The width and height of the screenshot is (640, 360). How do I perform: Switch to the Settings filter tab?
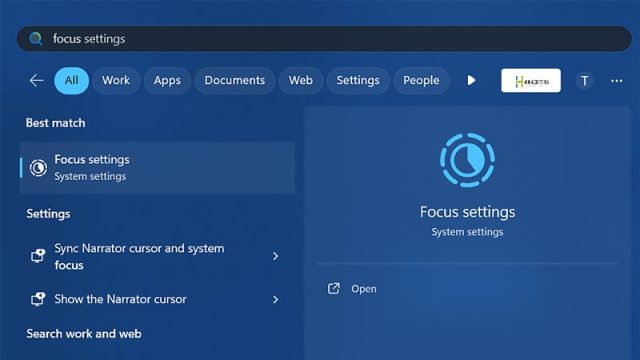tap(358, 80)
